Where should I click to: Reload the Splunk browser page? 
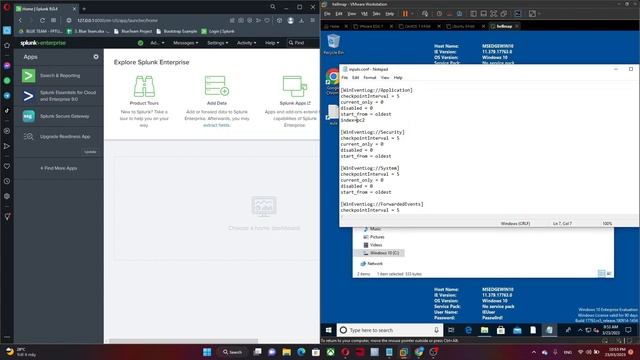[42, 20]
